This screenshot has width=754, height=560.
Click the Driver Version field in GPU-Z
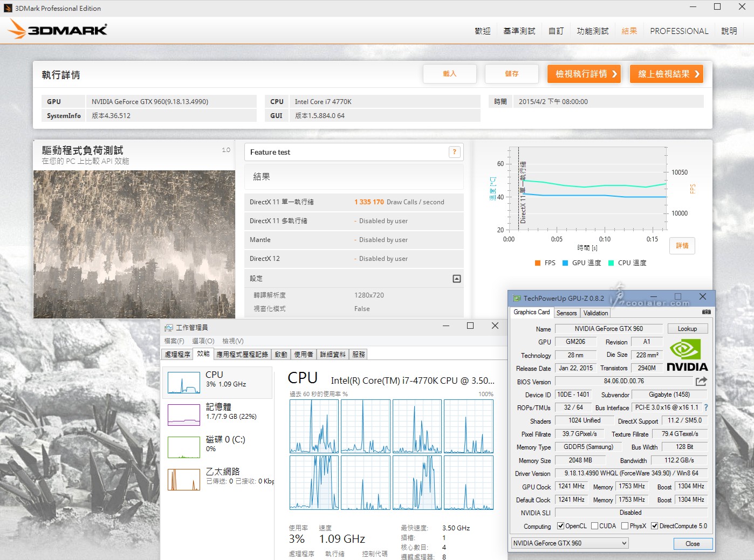pos(631,473)
